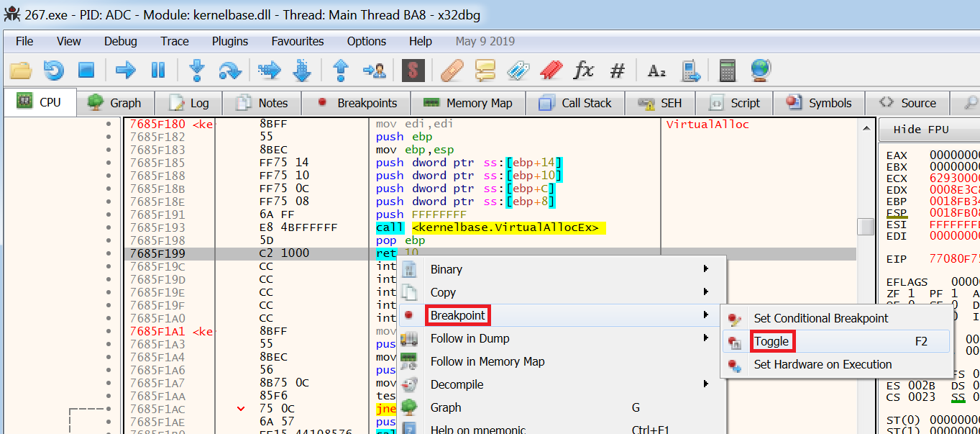Click the Open file folder icon
The image size is (980, 434).
[x=19, y=70]
